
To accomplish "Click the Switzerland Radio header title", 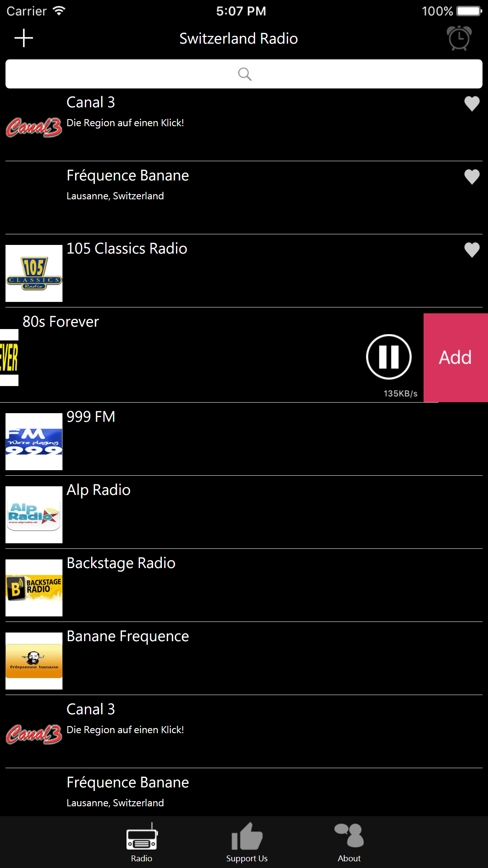I will click(x=238, y=39).
